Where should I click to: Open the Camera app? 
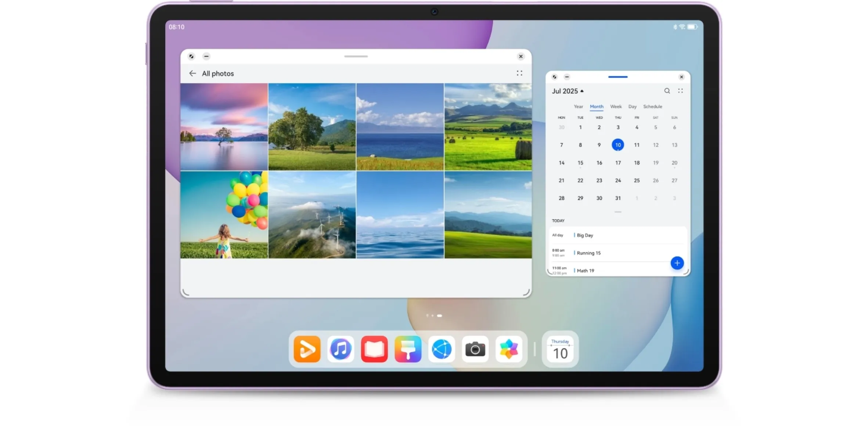click(x=475, y=349)
